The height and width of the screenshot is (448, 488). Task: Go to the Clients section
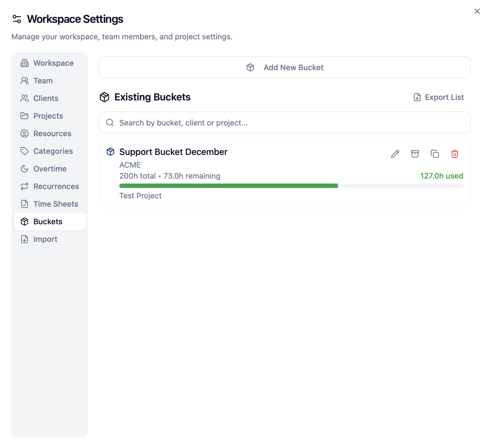click(50, 98)
